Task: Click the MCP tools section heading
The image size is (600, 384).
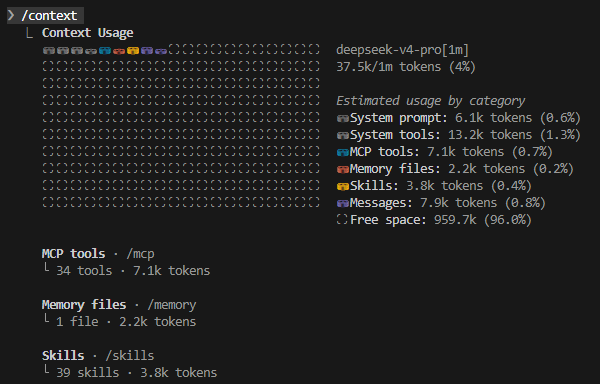Action: (x=73, y=254)
